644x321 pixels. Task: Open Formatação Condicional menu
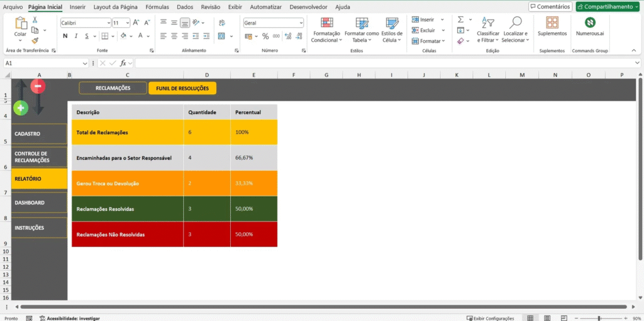[326, 30]
